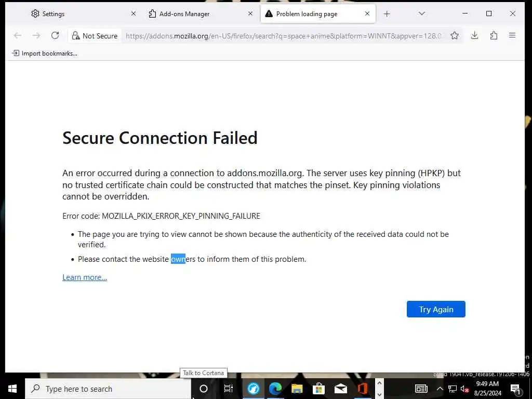Image resolution: width=532 pixels, height=399 pixels.
Task: Switch to the Settings tab
Action: [x=78, y=14]
